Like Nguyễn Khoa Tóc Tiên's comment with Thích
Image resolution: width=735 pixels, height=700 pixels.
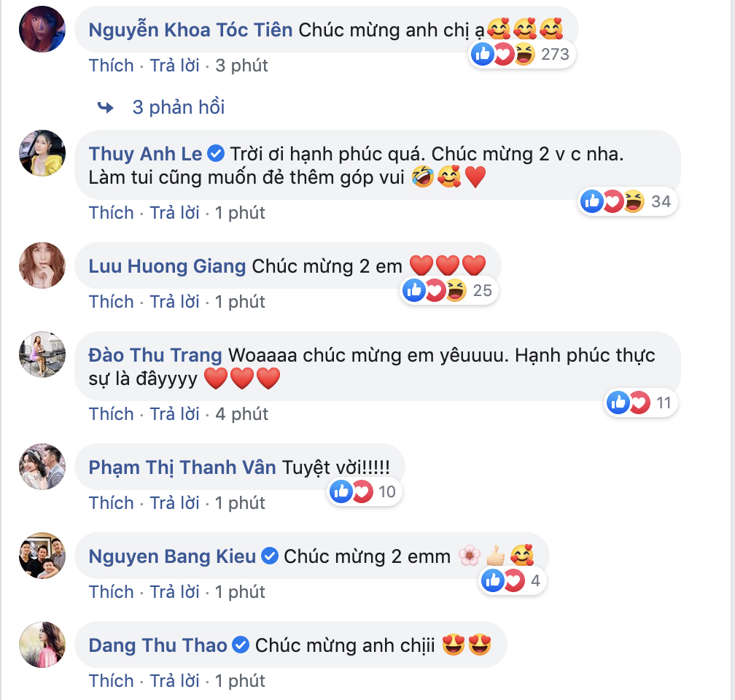point(111,66)
